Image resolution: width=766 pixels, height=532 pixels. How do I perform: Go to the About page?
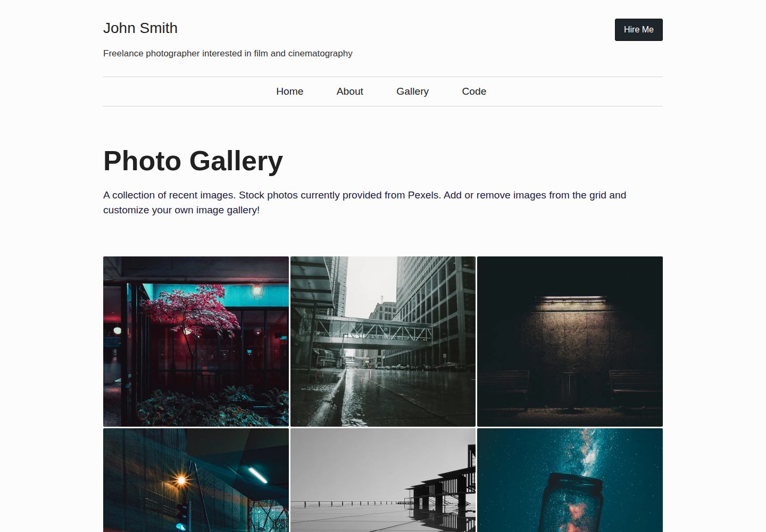click(x=349, y=92)
